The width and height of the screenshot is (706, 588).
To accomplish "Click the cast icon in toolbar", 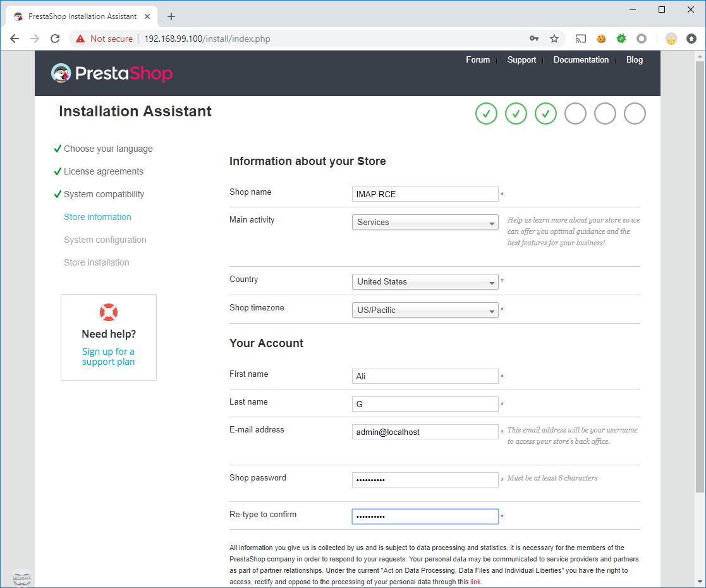I will coord(581,39).
